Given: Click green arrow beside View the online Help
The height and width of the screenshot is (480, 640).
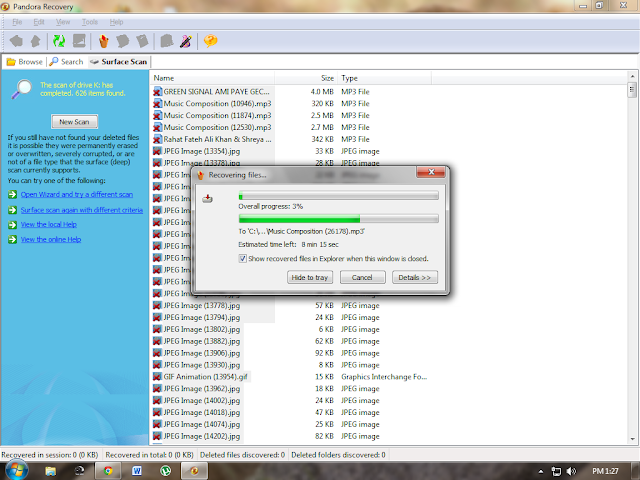Looking at the screenshot, I should (13, 239).
